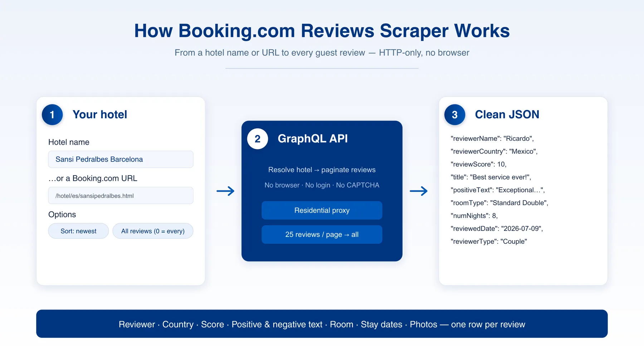Screen dimensions: 644x362
Task: Click the "numNights": 8 line
Action: (x=474, y=216)
